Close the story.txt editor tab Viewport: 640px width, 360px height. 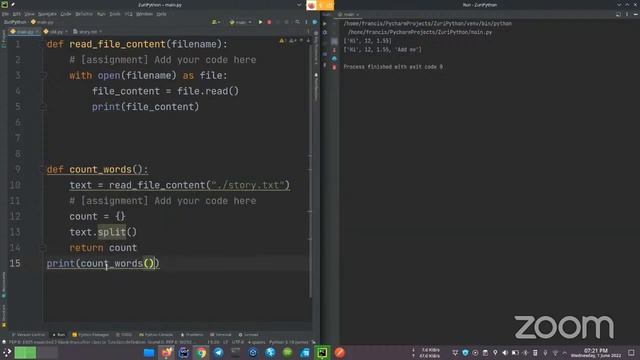(100, 31)
